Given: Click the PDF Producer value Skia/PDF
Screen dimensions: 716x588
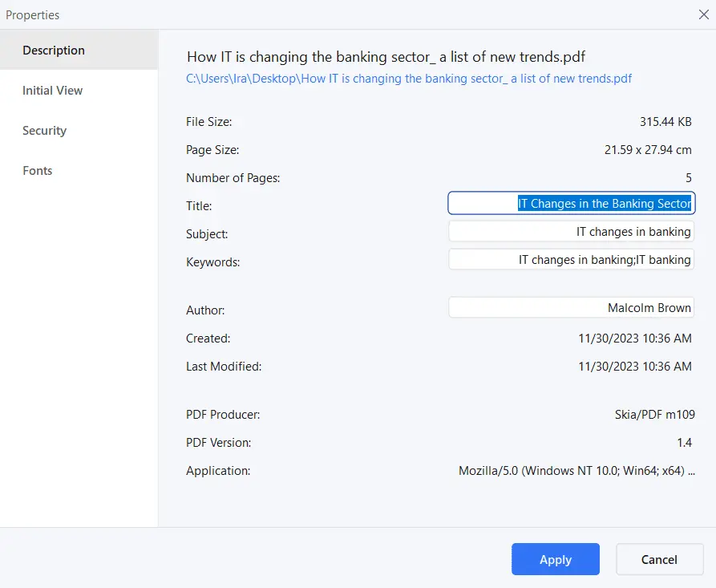Looking at the screenshot, I should [x=649, y=414].
